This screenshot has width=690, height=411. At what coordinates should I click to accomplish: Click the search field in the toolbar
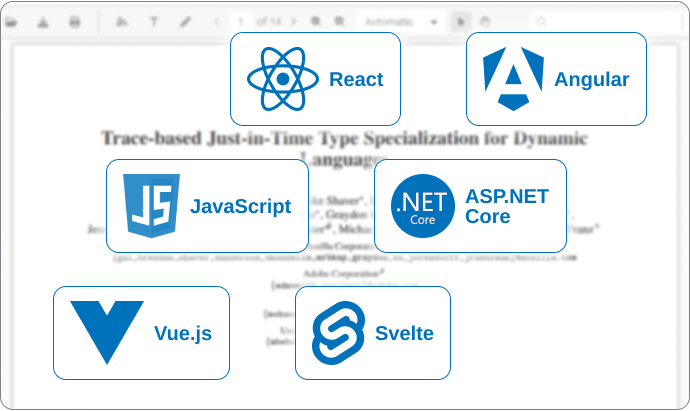(607, 21)
